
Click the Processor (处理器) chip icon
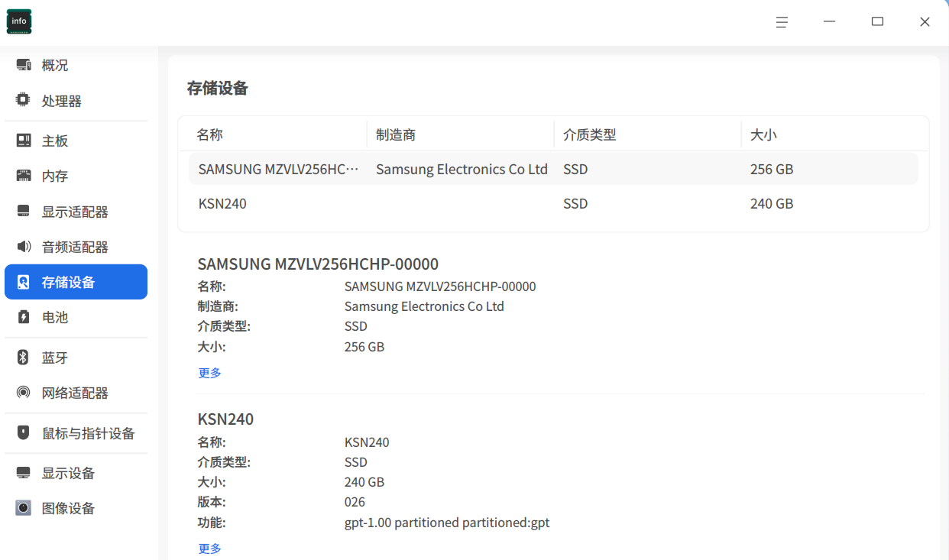pos(24,100)
